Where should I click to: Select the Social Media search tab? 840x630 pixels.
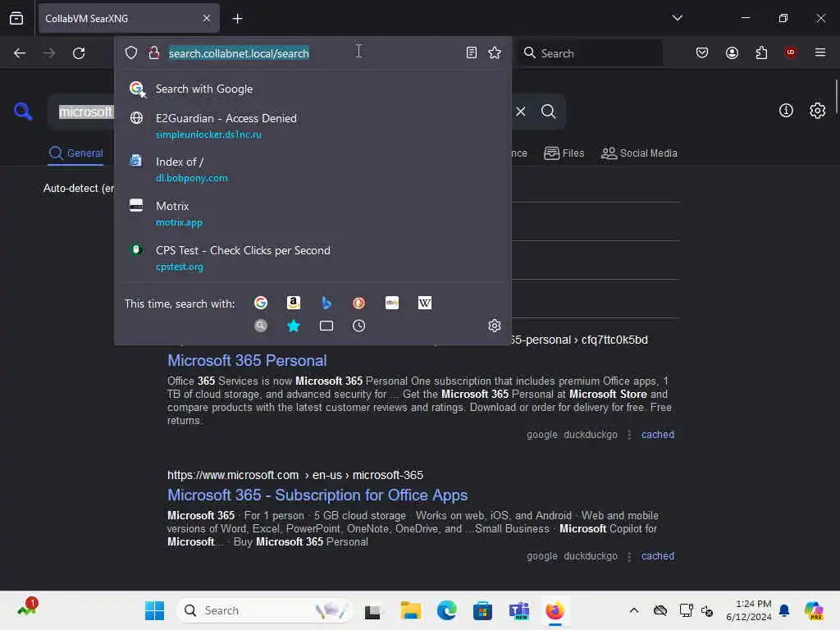(x=638, y=153)
